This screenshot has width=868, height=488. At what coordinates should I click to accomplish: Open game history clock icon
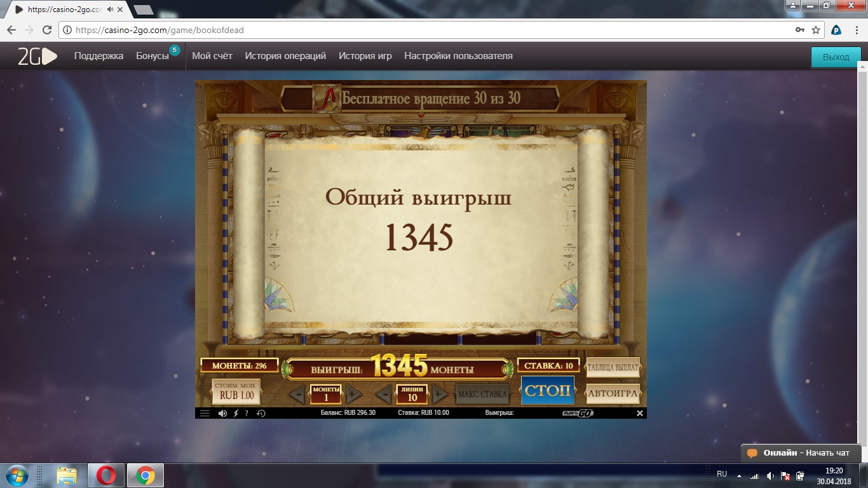pyautogui.click(x=261, y=413)
